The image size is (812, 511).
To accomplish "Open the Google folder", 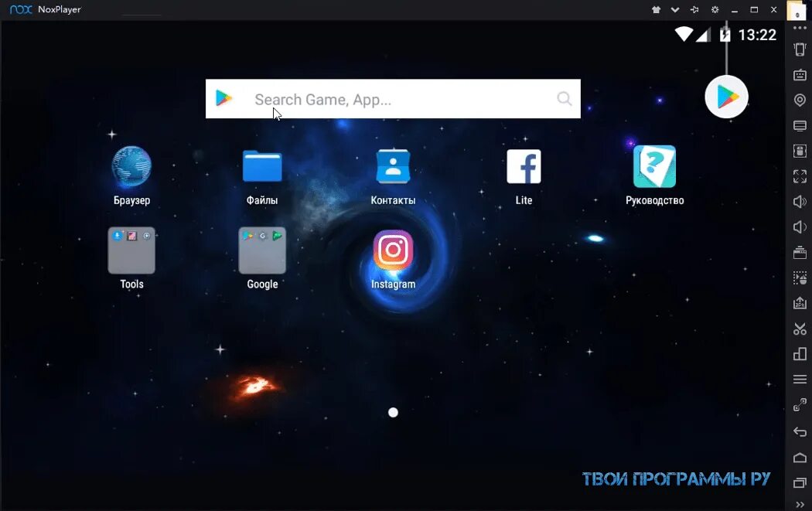I will click(262, 250).
